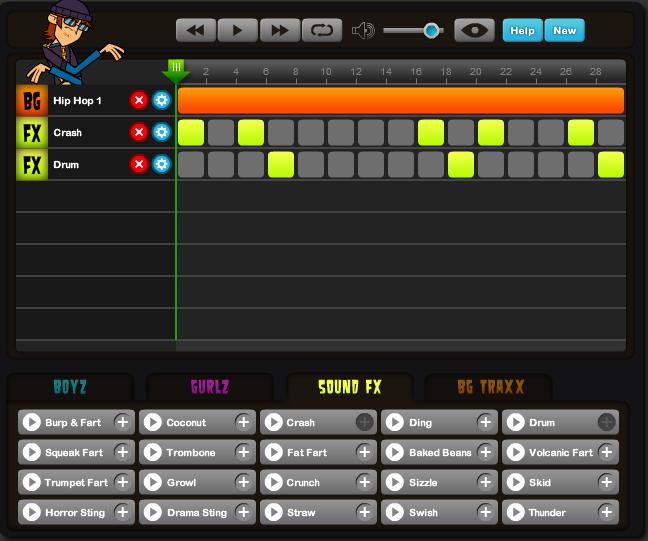Remove the Drum track
Screen dimensions: 648x541
[x=139, y=164]
